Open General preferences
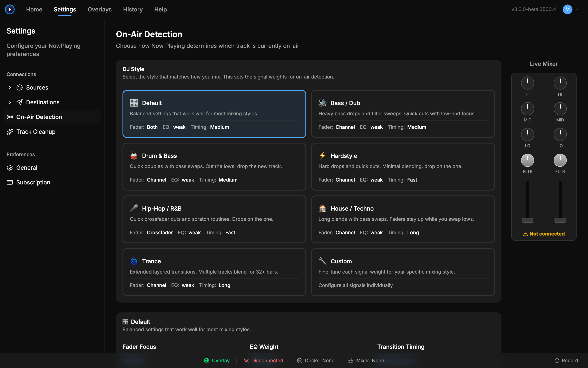The height and width of the screenshot is (368, 588). pyautogui.click(x=52, y=168)
